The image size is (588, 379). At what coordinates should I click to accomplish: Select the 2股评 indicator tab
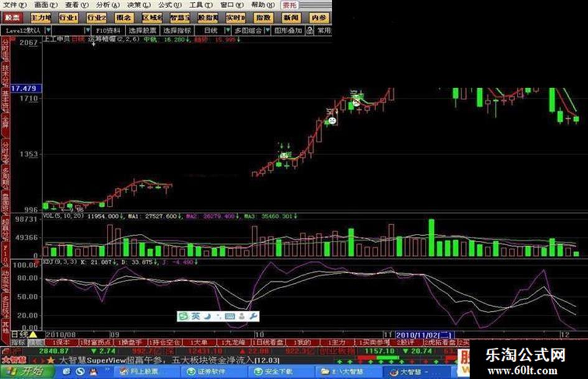pyautogui.click(x=406, y=342)
